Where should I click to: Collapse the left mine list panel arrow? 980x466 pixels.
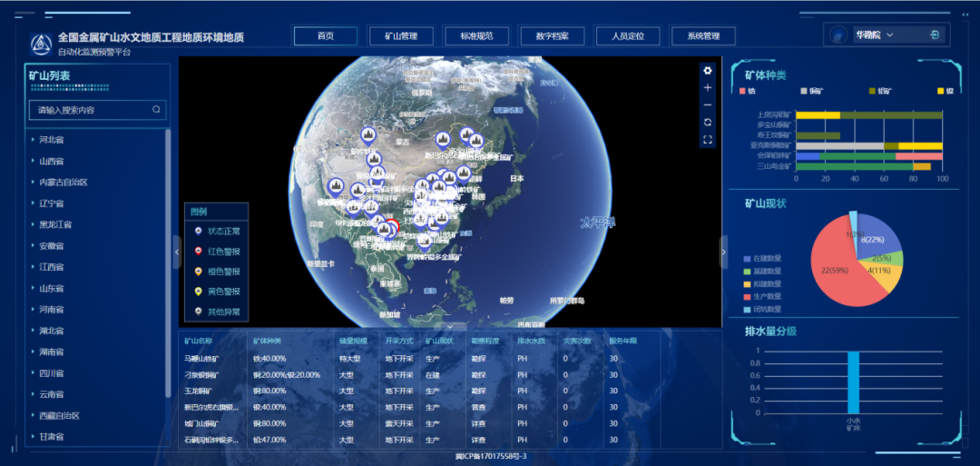click(x=177, y=253)
